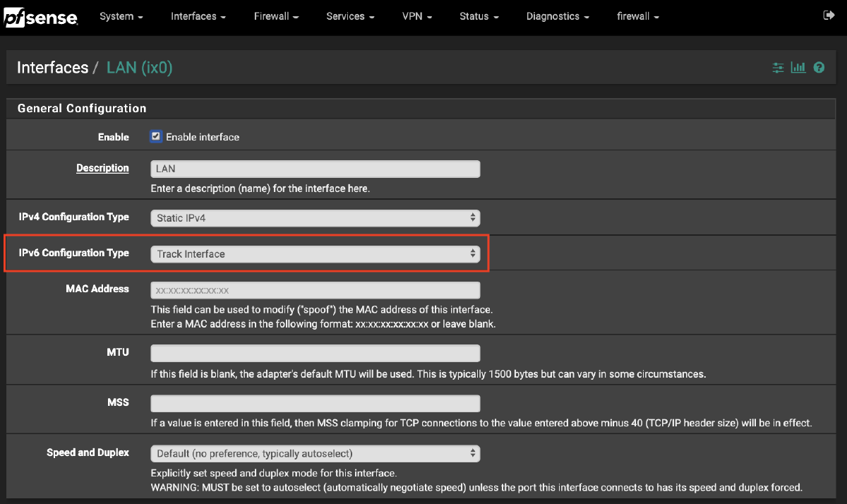Click the pfSense logo
The height and width of the screenshot is (504, 847).
(40, 18)
